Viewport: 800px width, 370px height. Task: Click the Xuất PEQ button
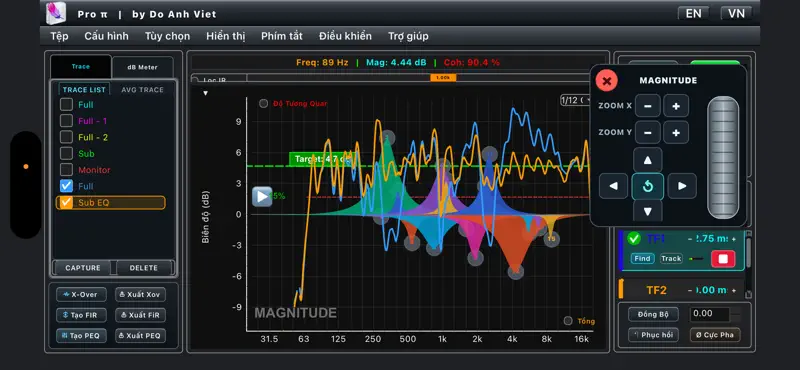point(140,336)
